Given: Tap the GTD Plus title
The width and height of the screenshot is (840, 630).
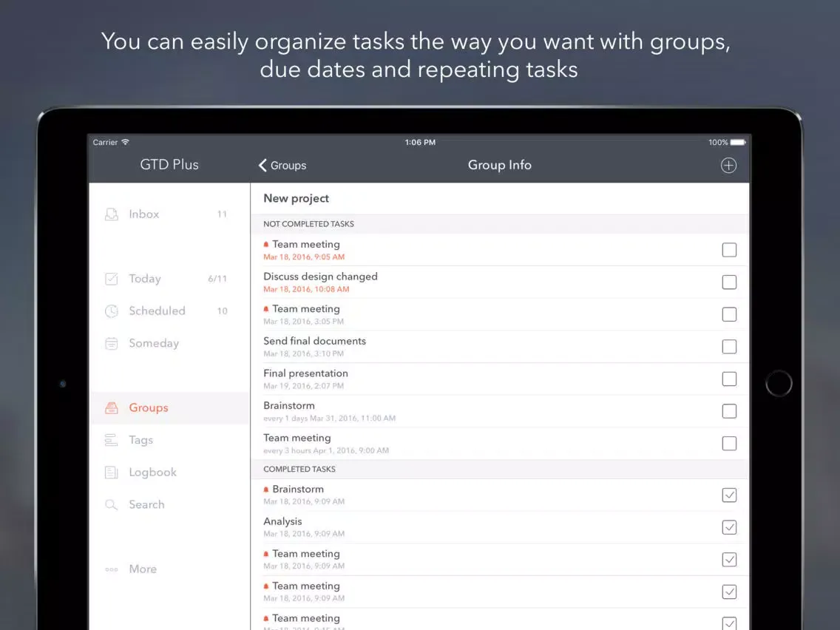Looking at the screenshot, I should coord(169,164).
